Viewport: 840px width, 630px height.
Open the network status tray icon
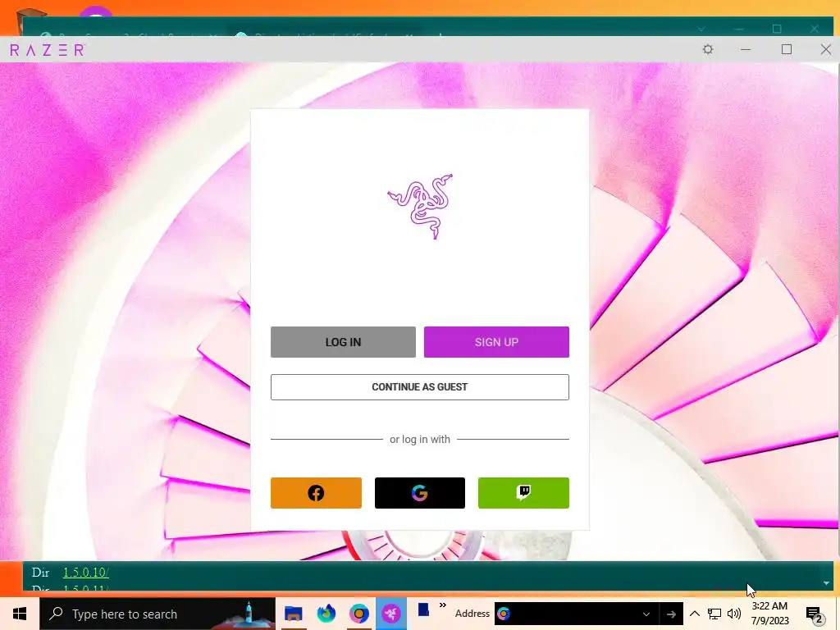[714, 614]
